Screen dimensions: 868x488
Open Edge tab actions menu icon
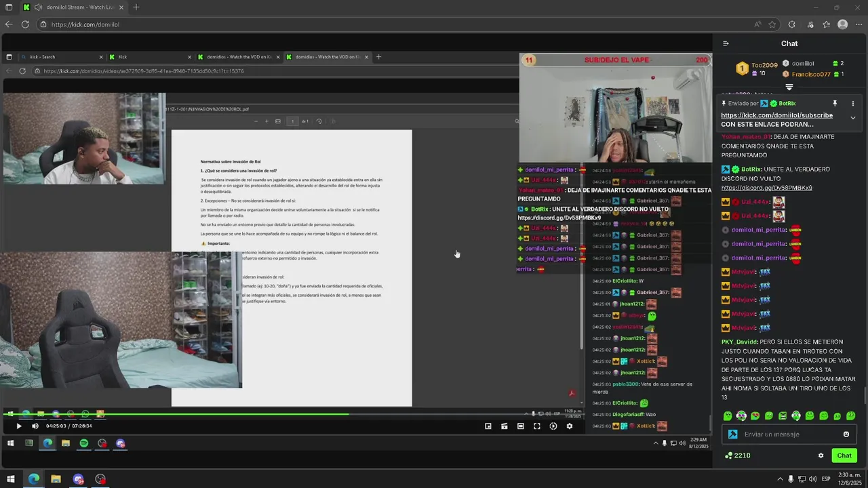9,7
